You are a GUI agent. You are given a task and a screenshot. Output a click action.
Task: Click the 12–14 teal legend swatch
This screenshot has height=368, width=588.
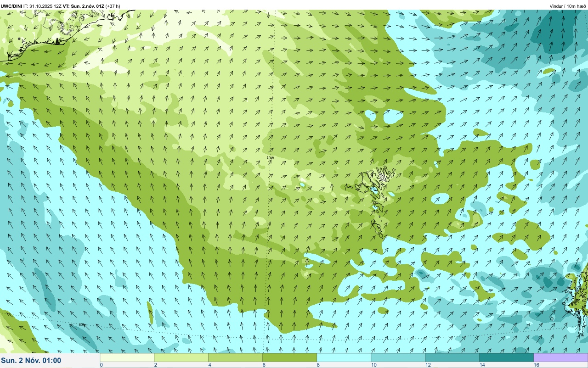[452, 357]
